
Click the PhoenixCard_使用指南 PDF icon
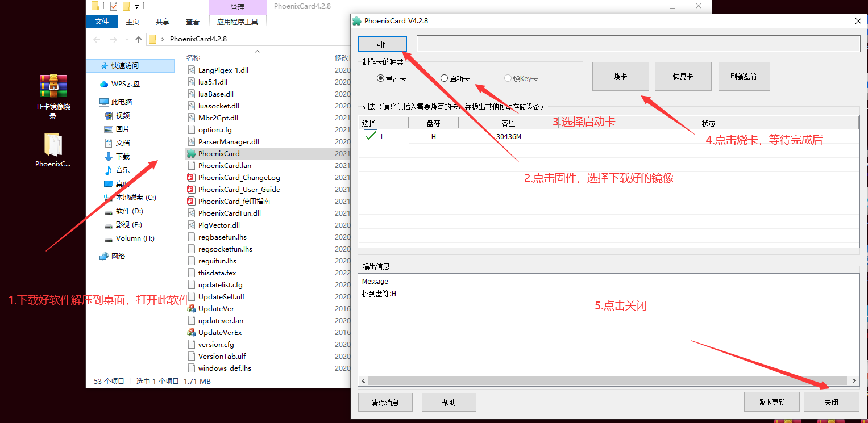[192, 202]
